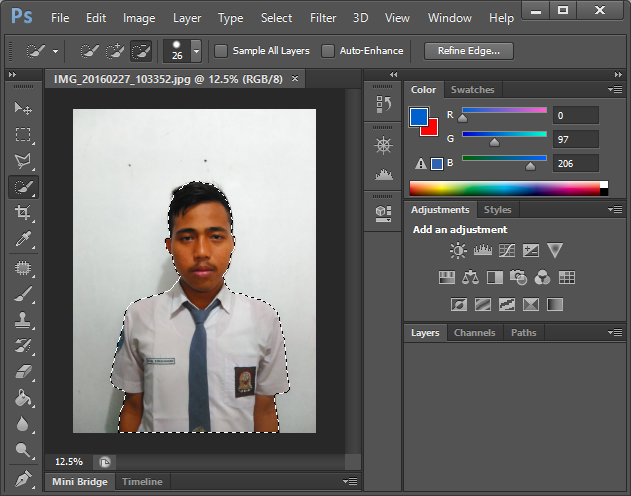Open the 3D panel icon
Viewport: 631px width, 496px height.
(384, 214)
